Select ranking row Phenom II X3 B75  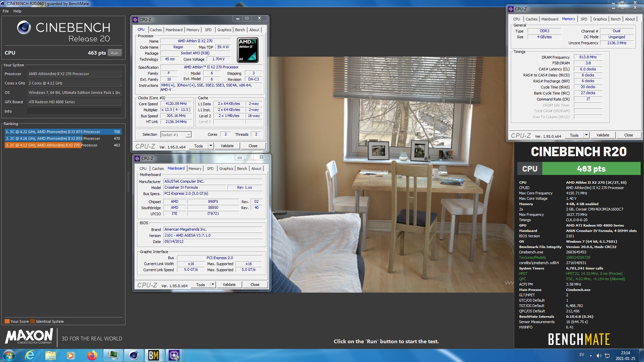[63, 132]
